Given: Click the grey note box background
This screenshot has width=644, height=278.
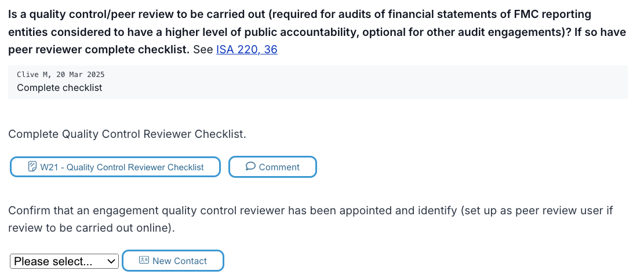Looking at the screenshot, I should click(318, 82).
